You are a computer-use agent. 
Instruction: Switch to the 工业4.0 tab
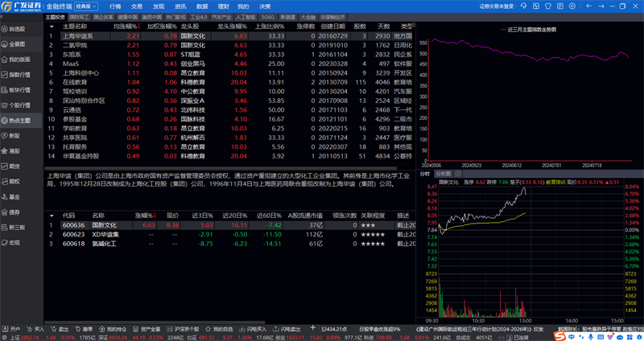tap(199, 17)
